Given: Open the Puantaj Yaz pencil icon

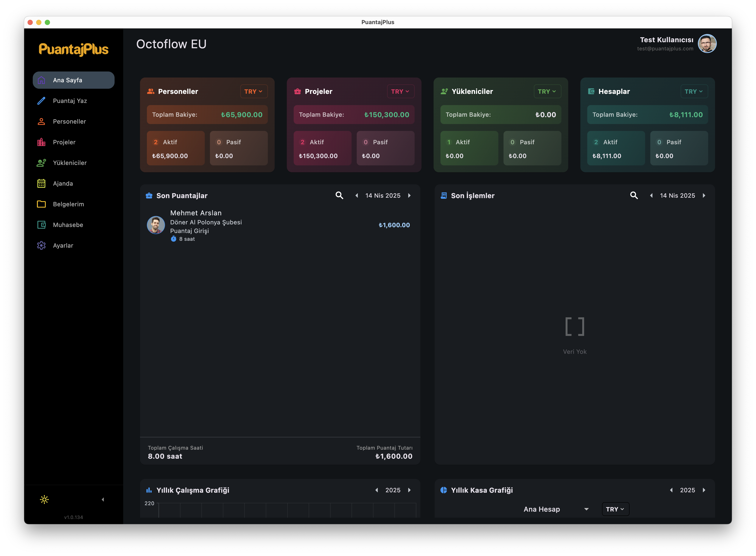Looking at the screenshot, I should pyautogui.click(x=41, y=101).
